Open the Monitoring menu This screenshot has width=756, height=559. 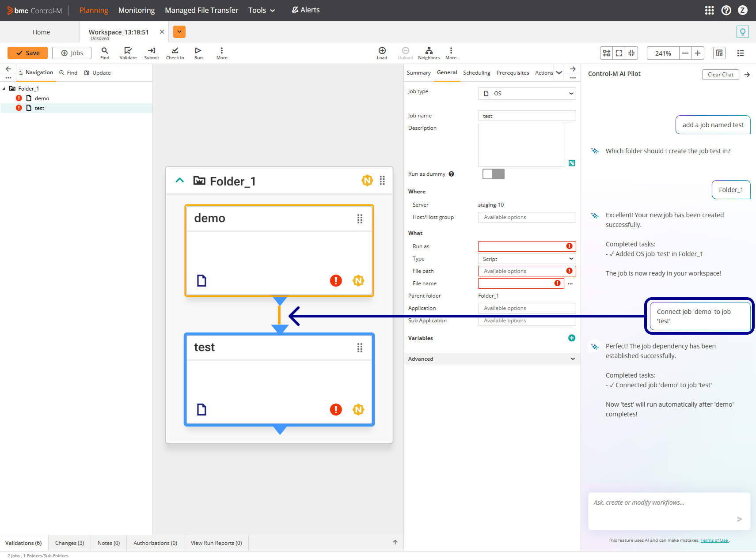[x=137, y=10]
